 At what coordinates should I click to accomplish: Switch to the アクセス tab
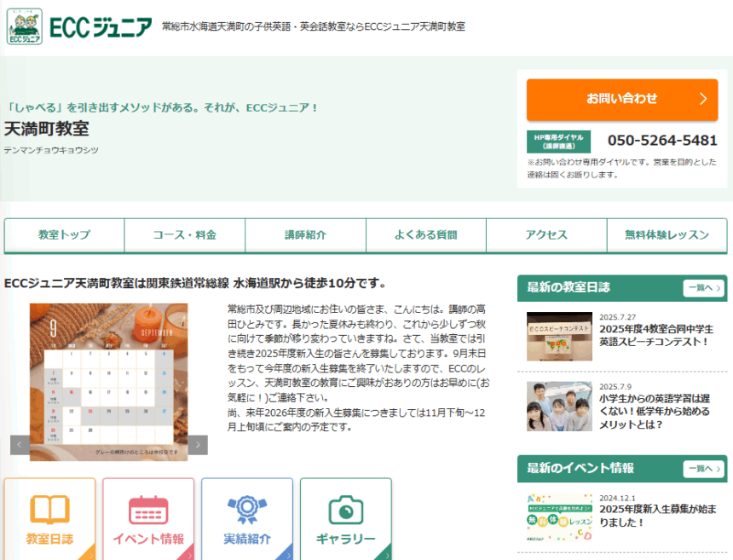point(546,235)
